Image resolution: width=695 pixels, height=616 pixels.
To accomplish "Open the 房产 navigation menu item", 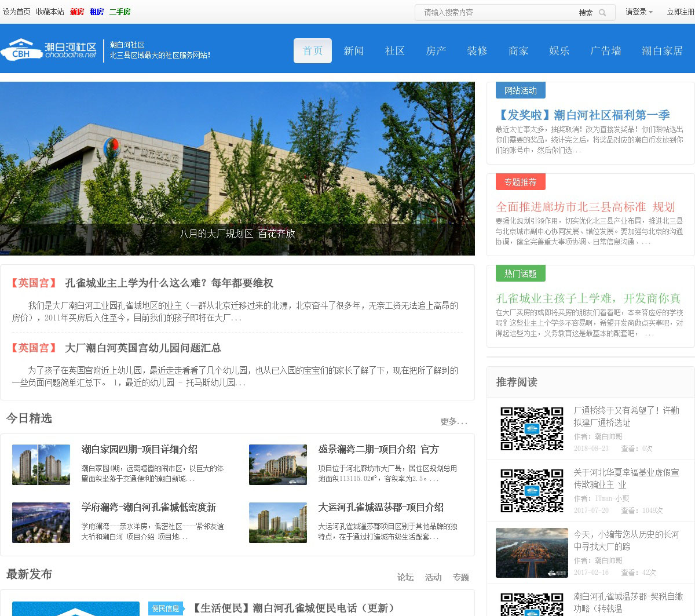I will point(436,51).
